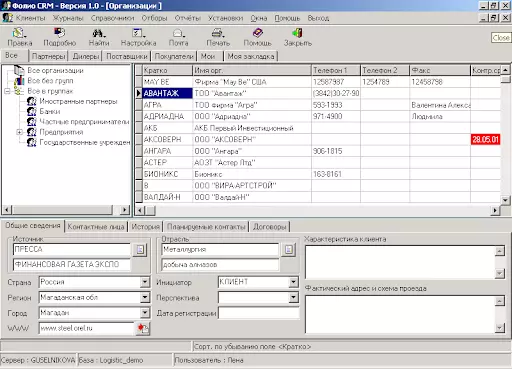The image size is (512, 369).
Task: Click the Почта mail icon
Action: [178, 33]
